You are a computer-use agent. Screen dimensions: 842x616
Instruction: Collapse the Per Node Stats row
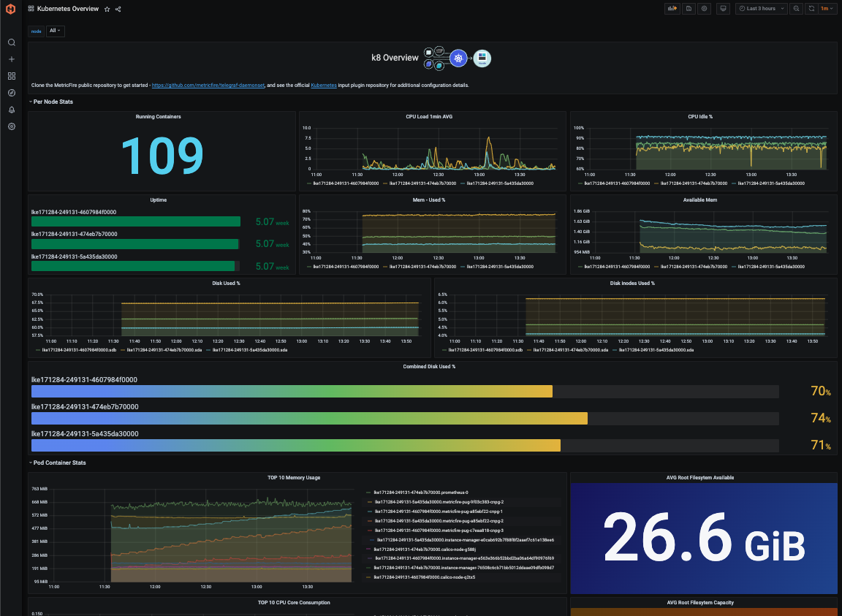coord(51,102)
